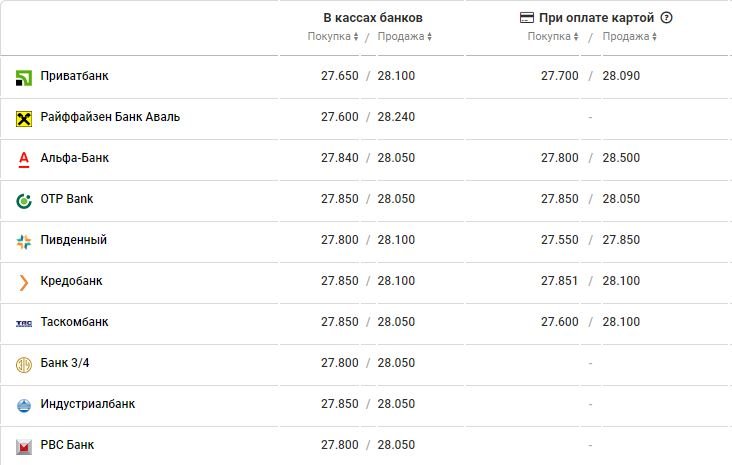Sort by Продажа under При оплате картой
The height and width of the screenshot is (465, 732).
click(629, 36)
